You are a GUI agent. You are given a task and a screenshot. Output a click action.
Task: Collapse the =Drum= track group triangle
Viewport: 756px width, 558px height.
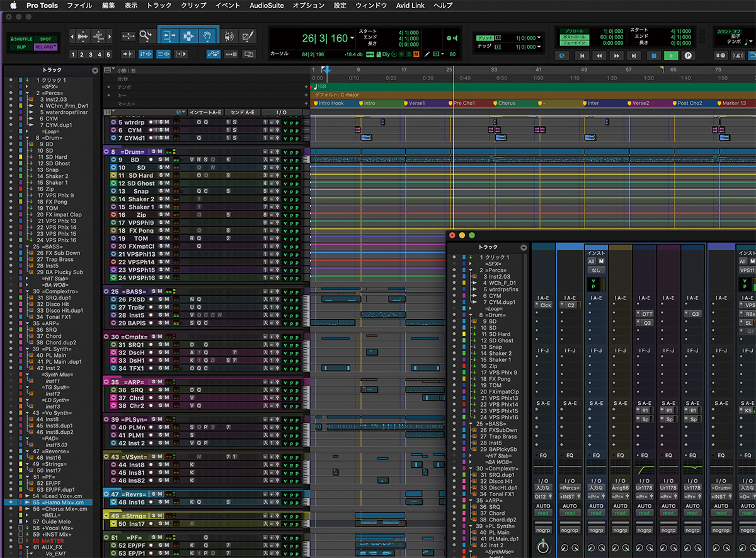click(x=106, y=151)
